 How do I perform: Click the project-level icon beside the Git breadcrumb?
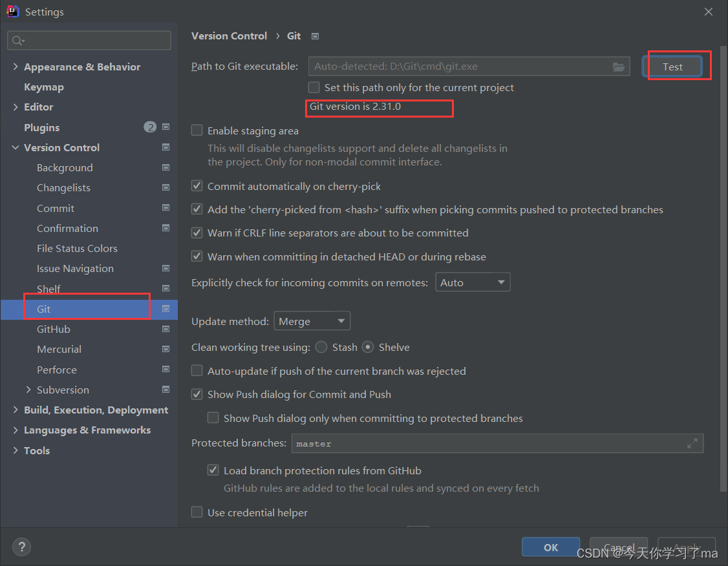coord(316,36)
